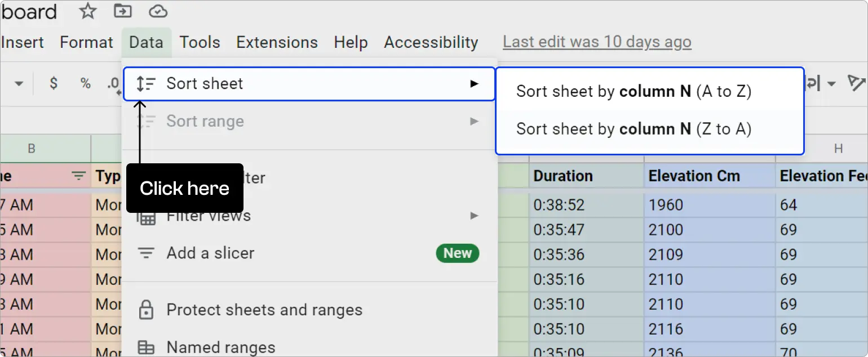Screen dimensions: 868x357
Task: Star the spreadsheet
Action: pyautogui.click(x=87, y=11)
